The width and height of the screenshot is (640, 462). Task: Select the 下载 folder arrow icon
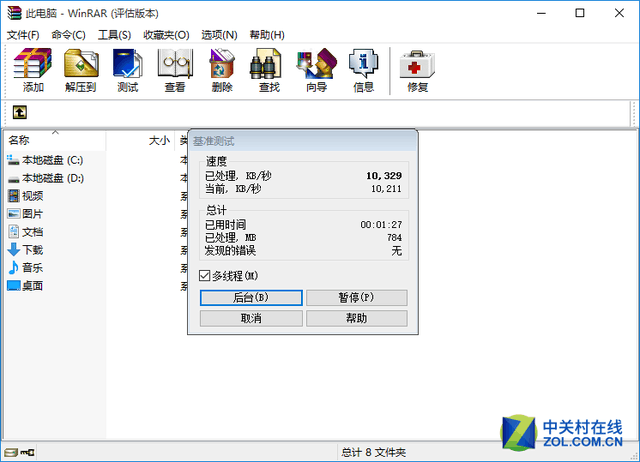click(13, 249)
